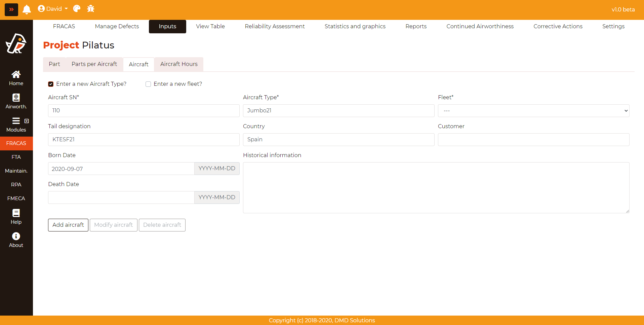The width and height of the screenshot is (644, 325).
Task: Uncheck Enter a new Aircraft Type
Action: point(51,84)
